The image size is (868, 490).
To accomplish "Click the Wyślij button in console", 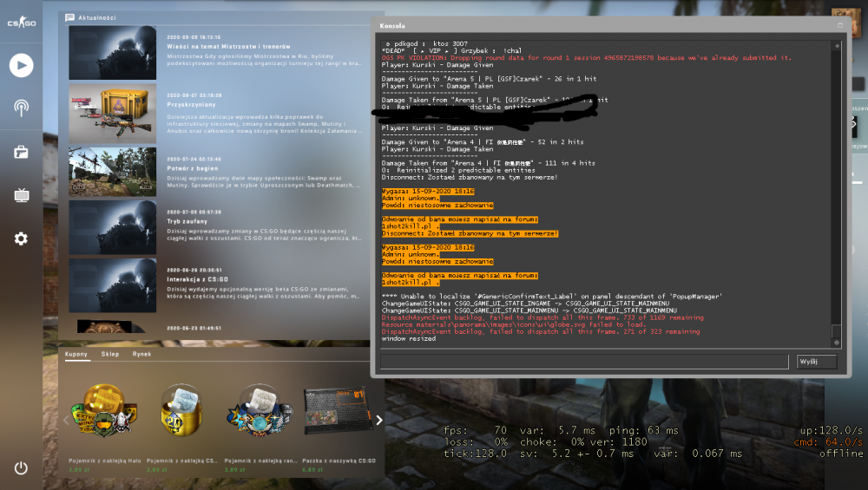I will click(817, 362).
